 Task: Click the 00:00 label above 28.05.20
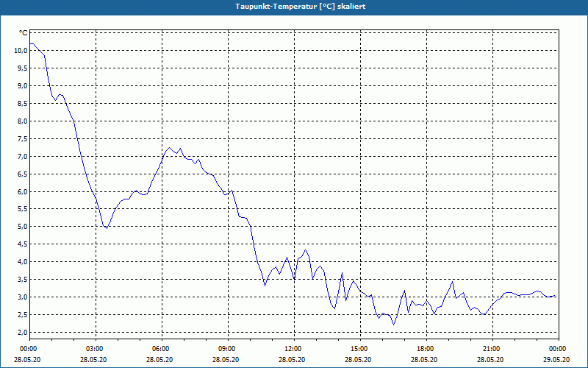pyautogui.click(x=29, y=349)
